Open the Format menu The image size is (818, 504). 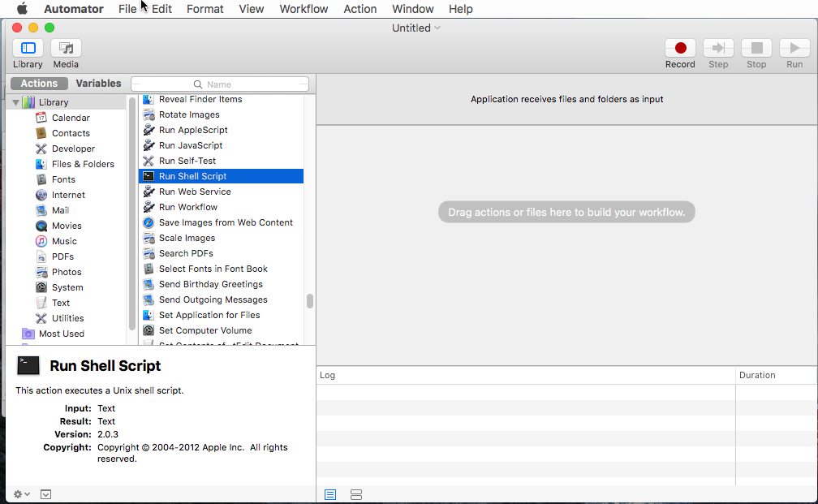(x=205, y=9)
